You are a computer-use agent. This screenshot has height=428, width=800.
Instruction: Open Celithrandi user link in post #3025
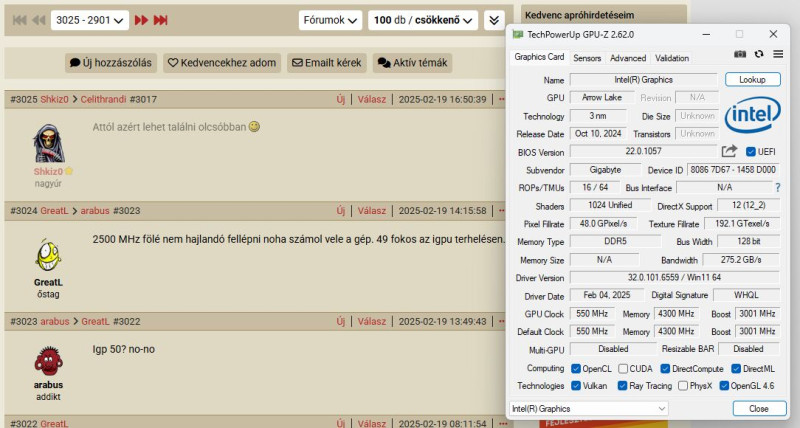pyautogui.click(x=103, y=99)
